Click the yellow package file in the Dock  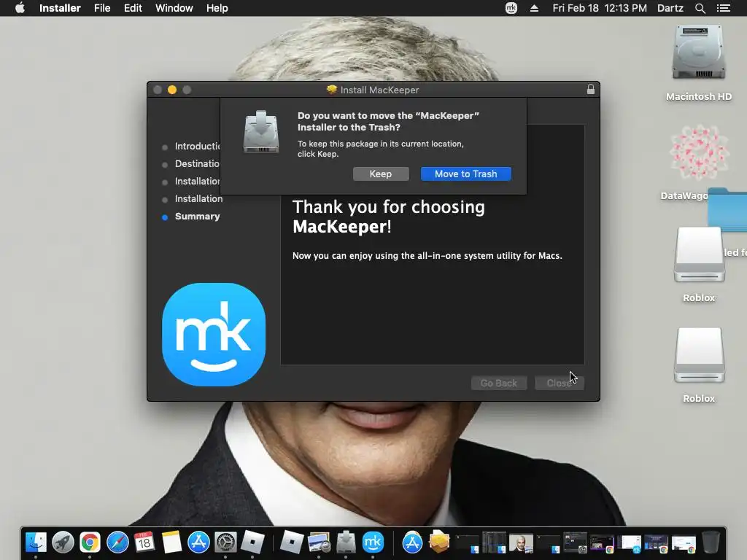tap(439, 542)
